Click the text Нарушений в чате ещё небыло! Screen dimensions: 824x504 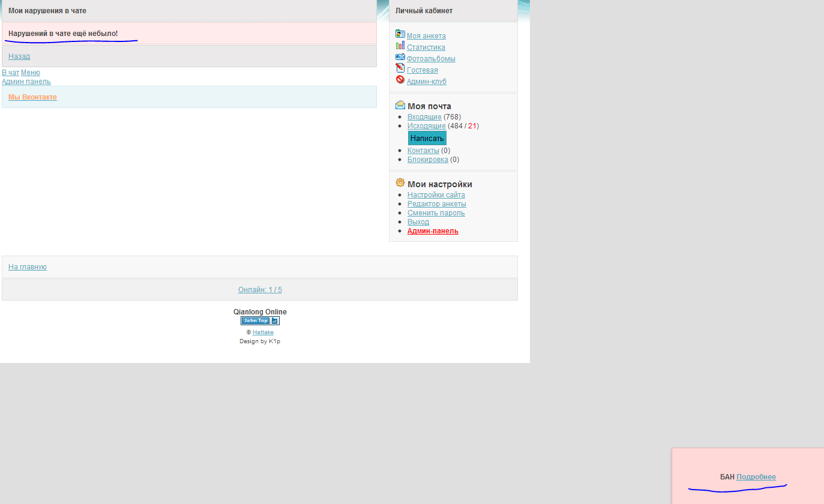[63, 34]
